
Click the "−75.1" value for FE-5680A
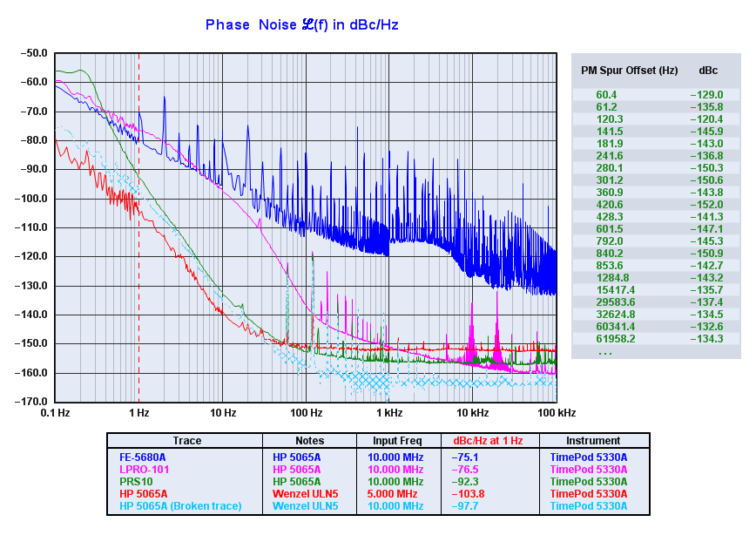coord(465,457)
